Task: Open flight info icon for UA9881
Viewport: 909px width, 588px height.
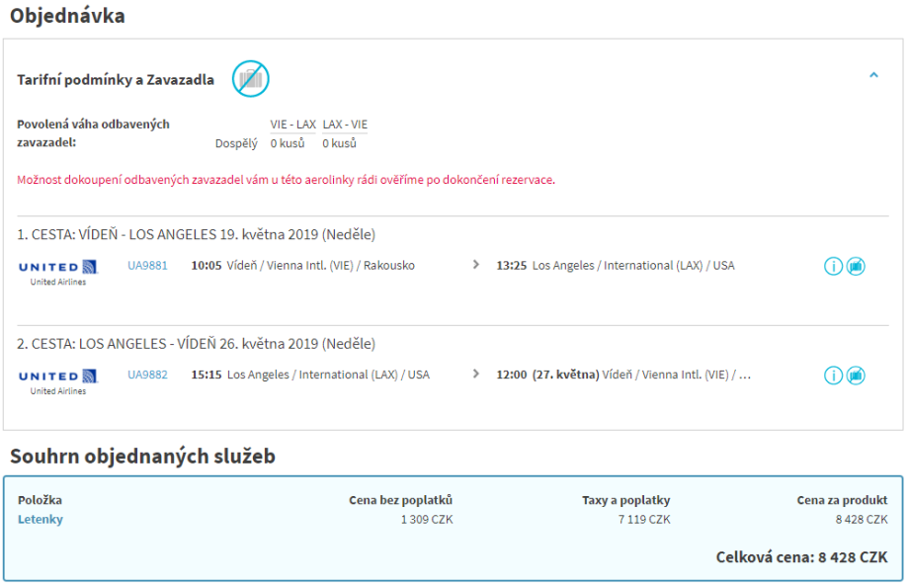Action: coord(833,267)
